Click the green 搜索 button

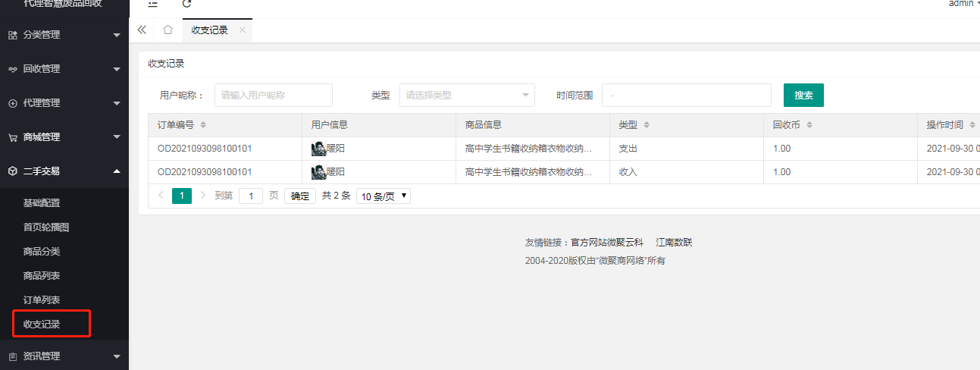(x=803, y=96)
